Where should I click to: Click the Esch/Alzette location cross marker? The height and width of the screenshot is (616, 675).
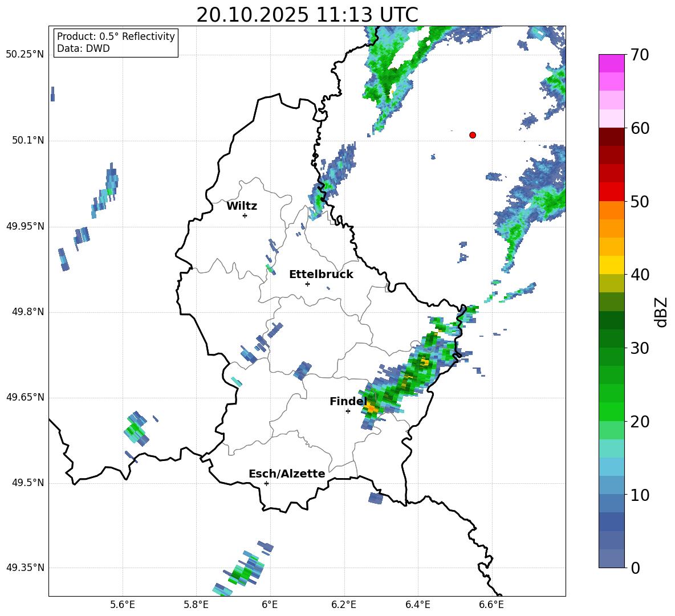pyautogui.click(x=266, y=483)
